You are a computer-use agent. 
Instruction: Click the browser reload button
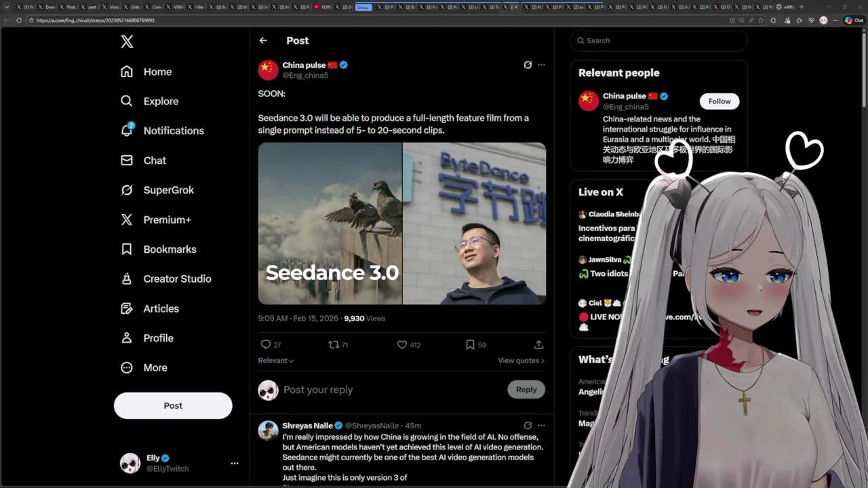[x=18, y=20]
